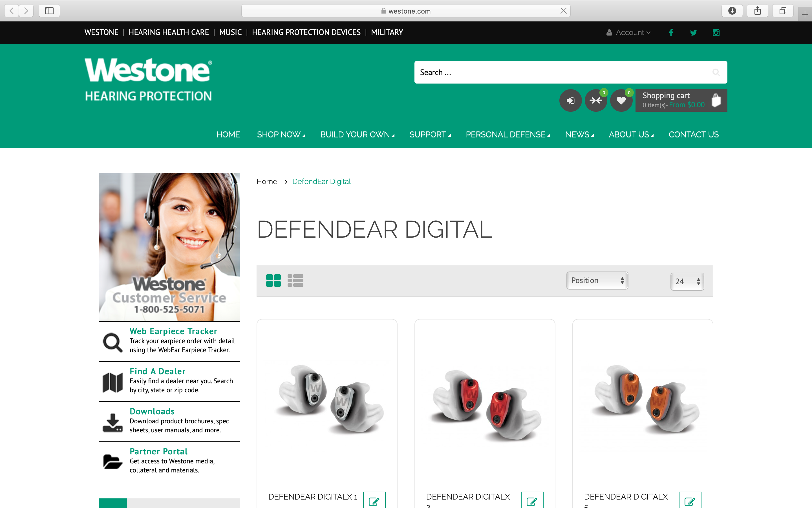Screen dimensions: 812x508
Task: Expand the About Us menu
Action: pos(631,134)
